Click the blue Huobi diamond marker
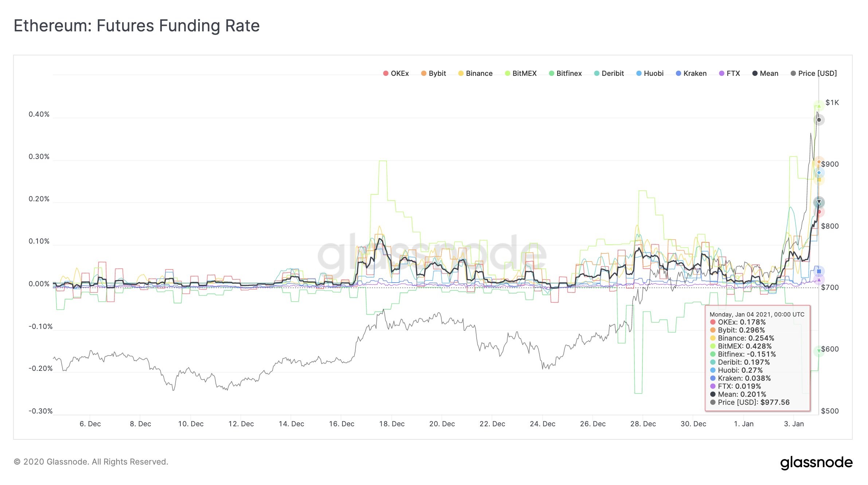868x485 pixels. [819, 173]
